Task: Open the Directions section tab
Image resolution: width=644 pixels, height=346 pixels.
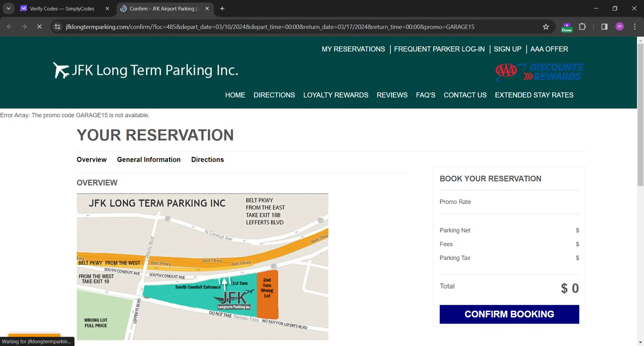Action: click(x=207, y=159)
